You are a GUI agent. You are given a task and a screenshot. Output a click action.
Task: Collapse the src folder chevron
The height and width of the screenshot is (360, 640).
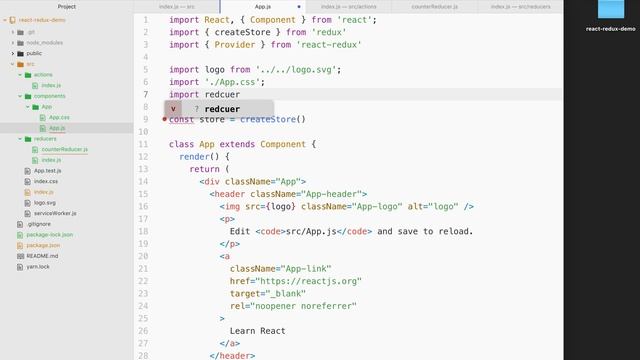pos(13,64)
